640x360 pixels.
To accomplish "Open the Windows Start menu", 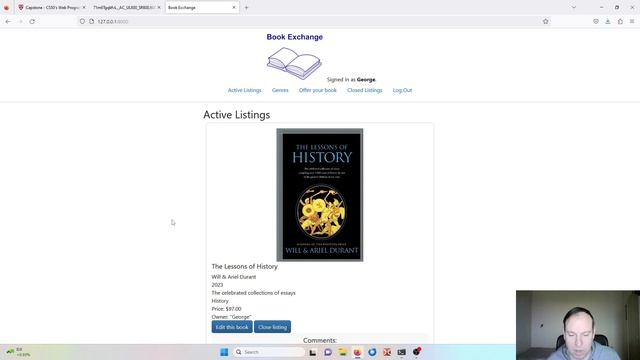I will coord(224,352).
